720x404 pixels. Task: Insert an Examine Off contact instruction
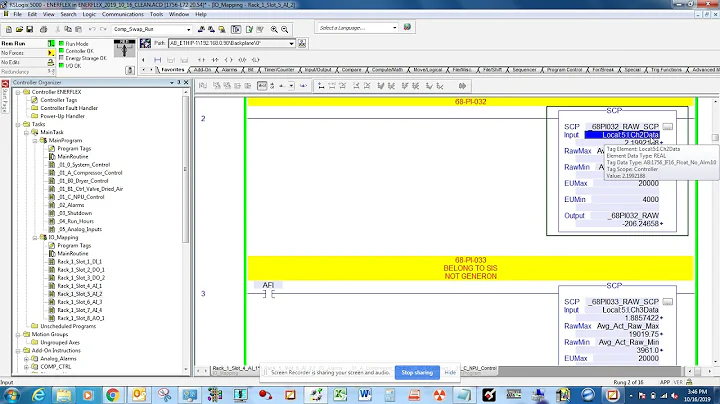click(x=215, y=60)
